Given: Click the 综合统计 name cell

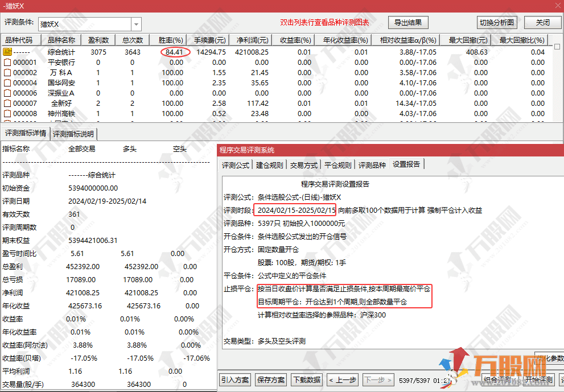Looking at the screenshot, I should (61, 52).
